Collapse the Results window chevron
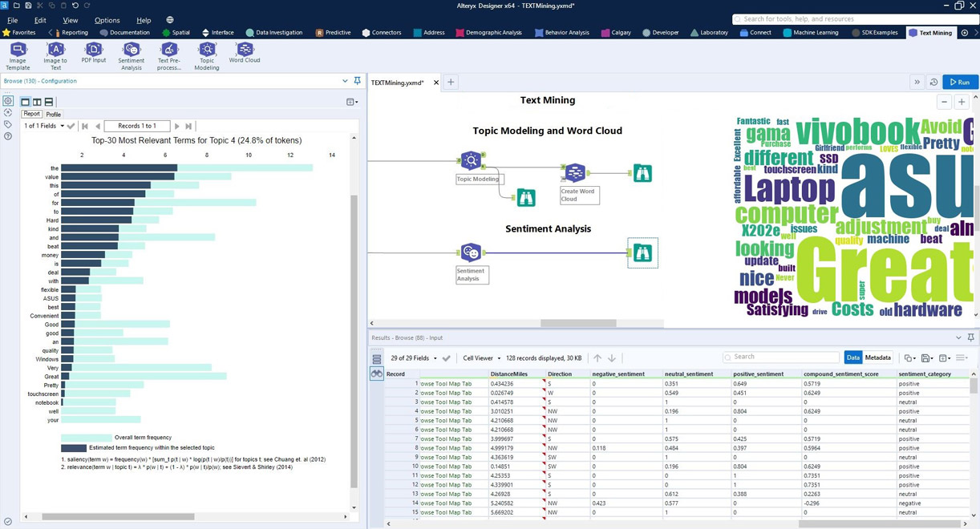This screenshot has width=980, height=529. click(x=958, y=338)
